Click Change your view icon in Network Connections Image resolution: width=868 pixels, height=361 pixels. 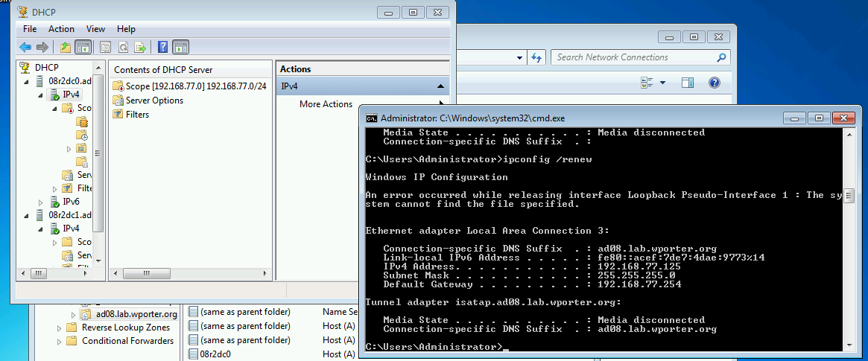tap(646, 83)
